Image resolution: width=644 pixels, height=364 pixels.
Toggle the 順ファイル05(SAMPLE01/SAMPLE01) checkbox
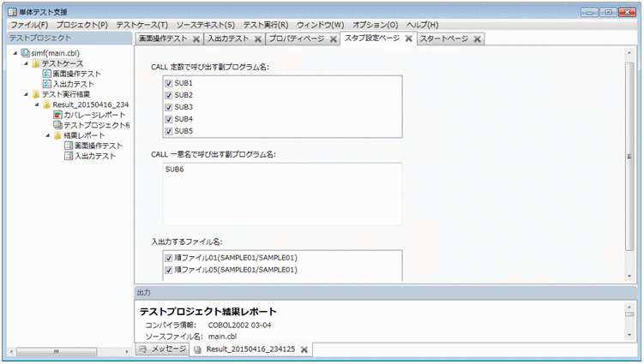168,270
